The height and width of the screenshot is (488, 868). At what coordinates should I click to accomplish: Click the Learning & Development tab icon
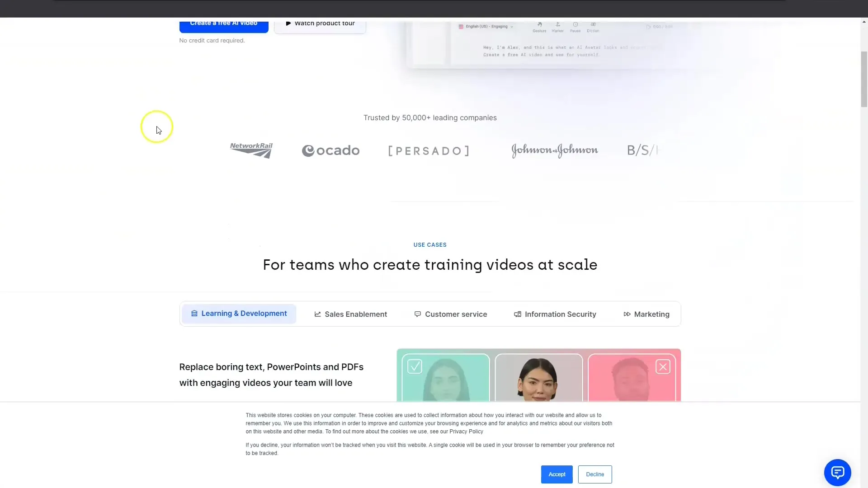194,313
